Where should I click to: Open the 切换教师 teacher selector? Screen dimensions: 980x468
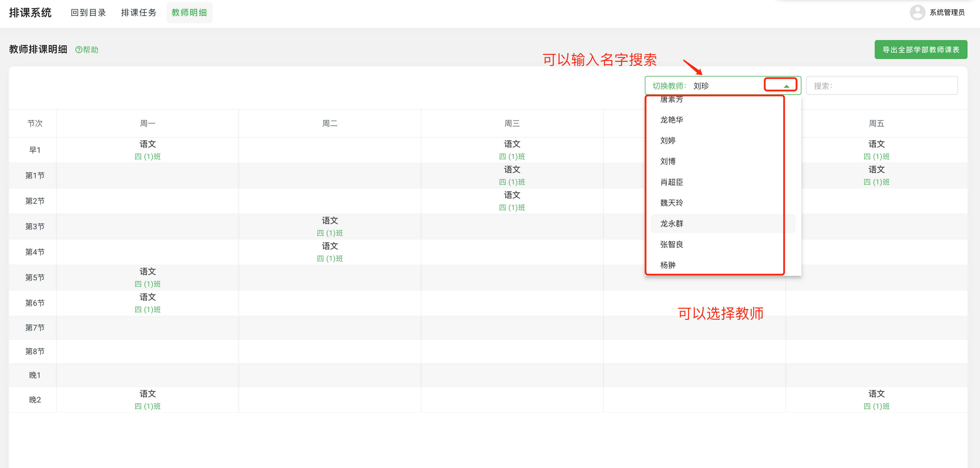click(x=723, y=85)
